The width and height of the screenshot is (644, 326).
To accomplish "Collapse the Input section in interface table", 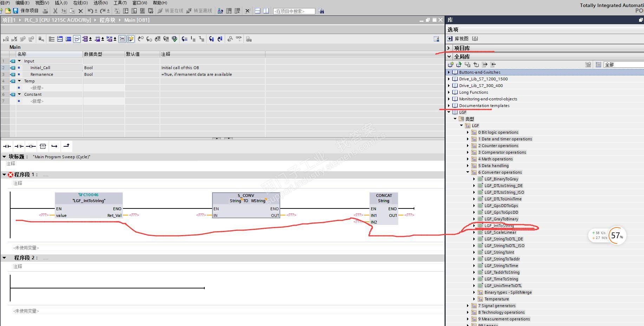I will (x=19, y=61).
